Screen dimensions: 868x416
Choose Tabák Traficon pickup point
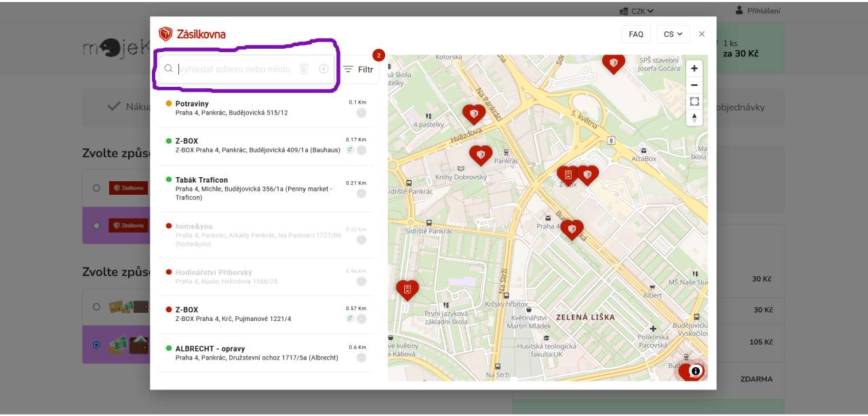click(266, 188)
